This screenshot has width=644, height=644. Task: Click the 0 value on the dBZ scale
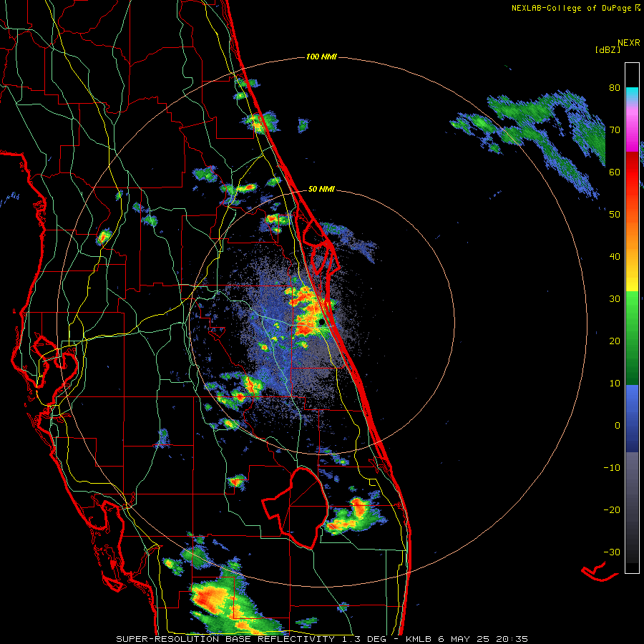(x=618, y=426)
